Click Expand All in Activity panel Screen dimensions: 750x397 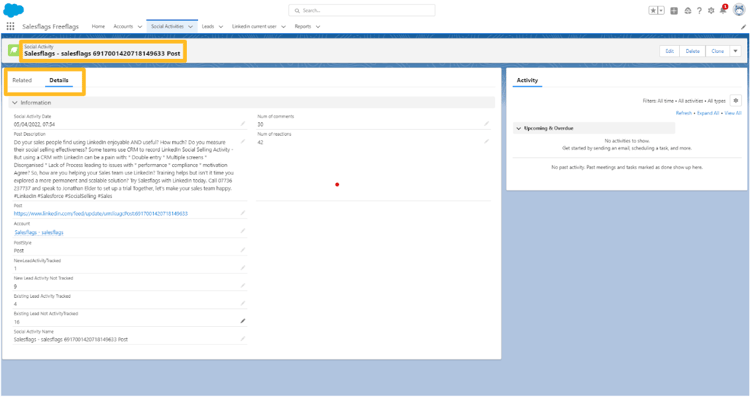coord(707,113)
